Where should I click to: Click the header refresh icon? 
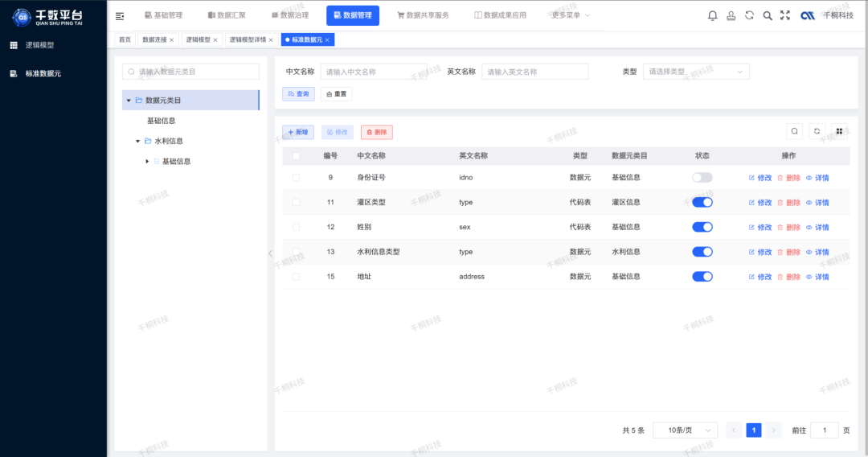(749, 15)
